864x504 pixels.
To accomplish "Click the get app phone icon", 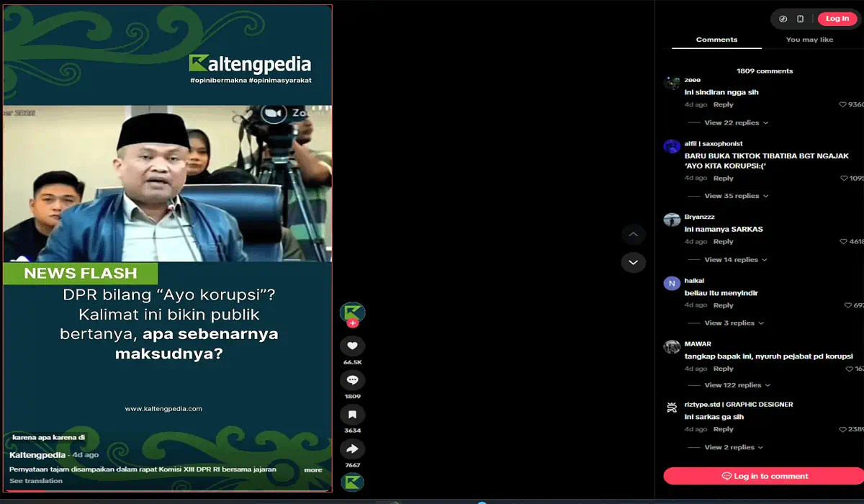I will [801, 19].
